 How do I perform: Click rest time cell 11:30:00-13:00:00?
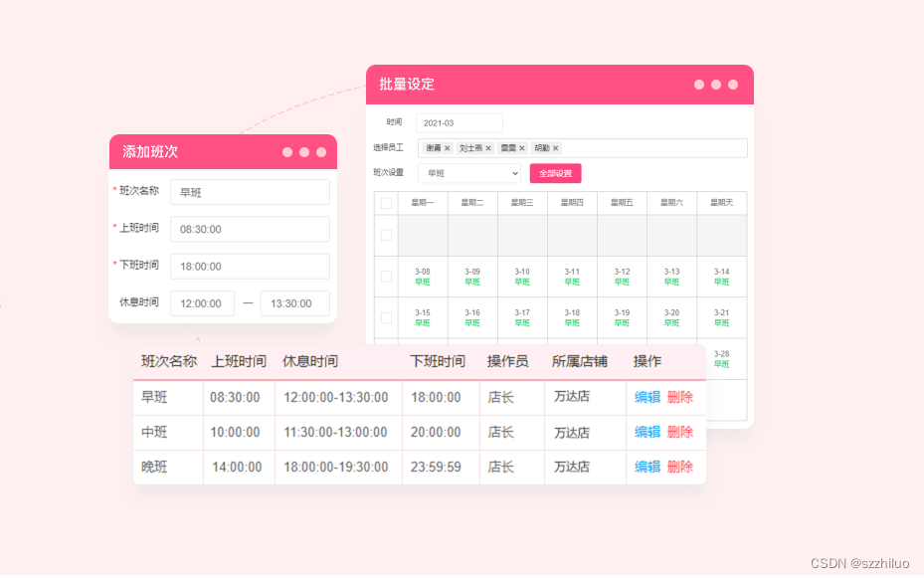(336, 432)
